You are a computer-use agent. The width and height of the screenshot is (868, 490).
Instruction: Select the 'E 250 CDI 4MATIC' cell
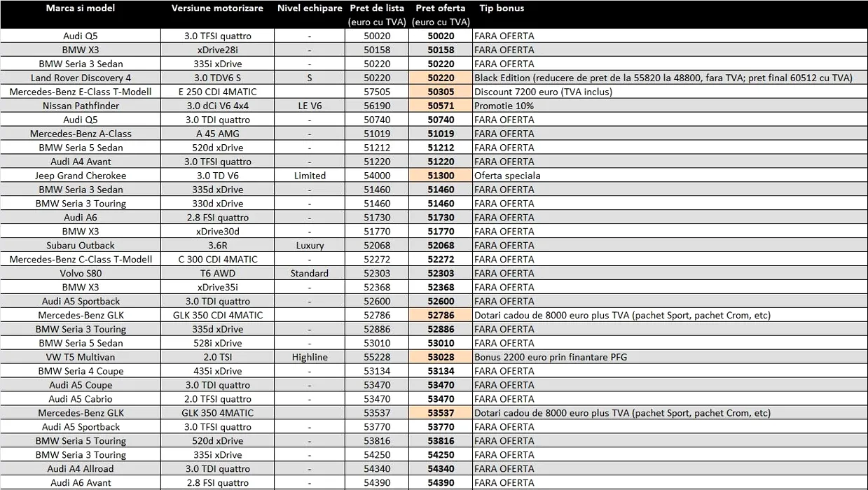click(218, 92)
